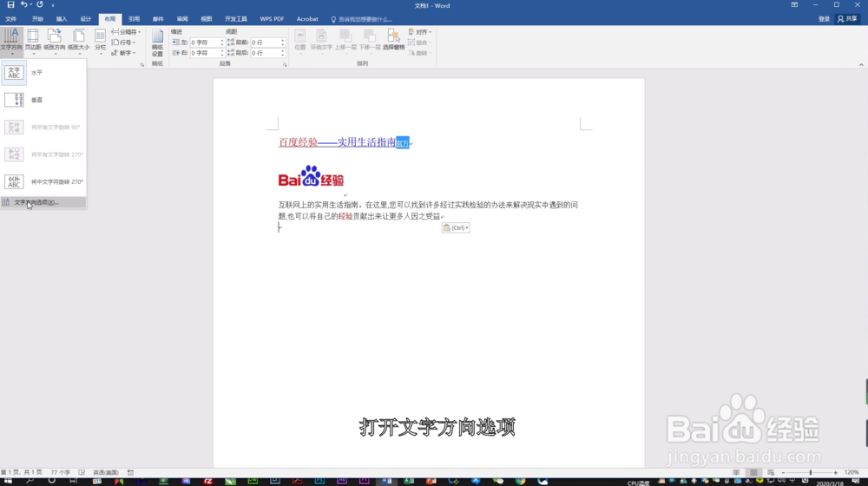Switch to the Acrobat tab
Viewport: 868px width, 486px height.
click(x=307, y=19)
